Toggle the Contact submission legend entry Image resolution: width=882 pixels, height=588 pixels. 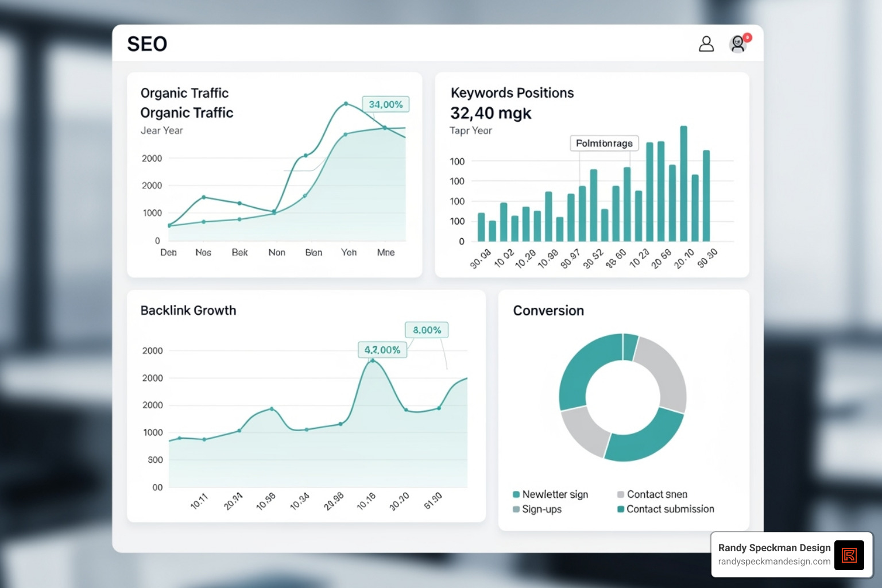670,509
